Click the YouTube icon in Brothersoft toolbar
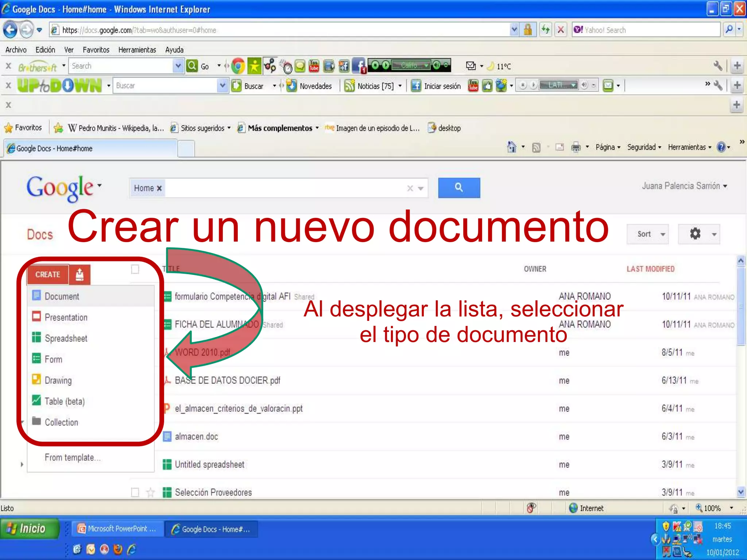The height and width of the screenshot is (560, 747). pyautogui.click(x=314, y=66)
